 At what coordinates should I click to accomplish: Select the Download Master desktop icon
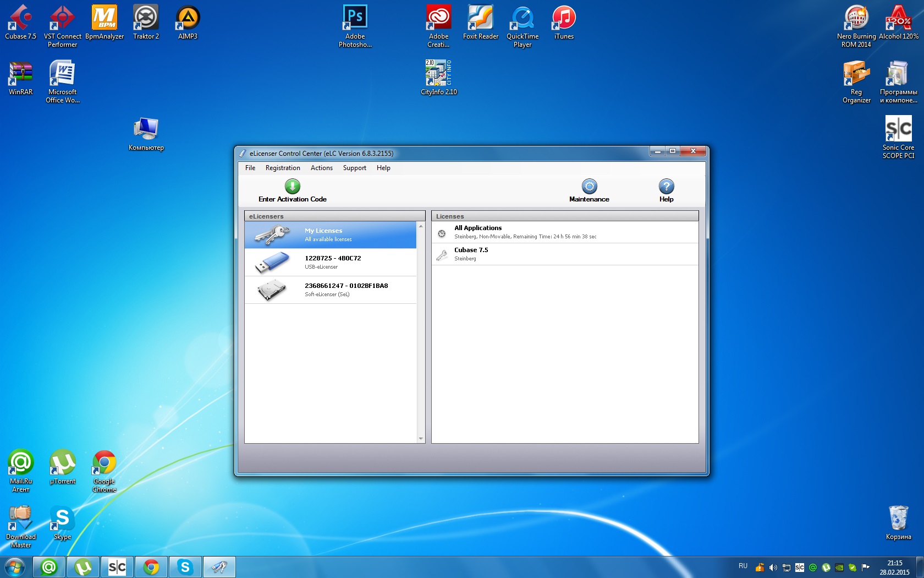[x=21, y=527]
